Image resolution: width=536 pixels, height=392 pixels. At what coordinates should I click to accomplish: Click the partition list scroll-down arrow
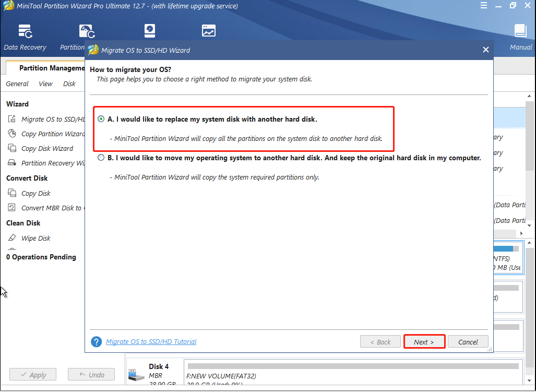530,225
